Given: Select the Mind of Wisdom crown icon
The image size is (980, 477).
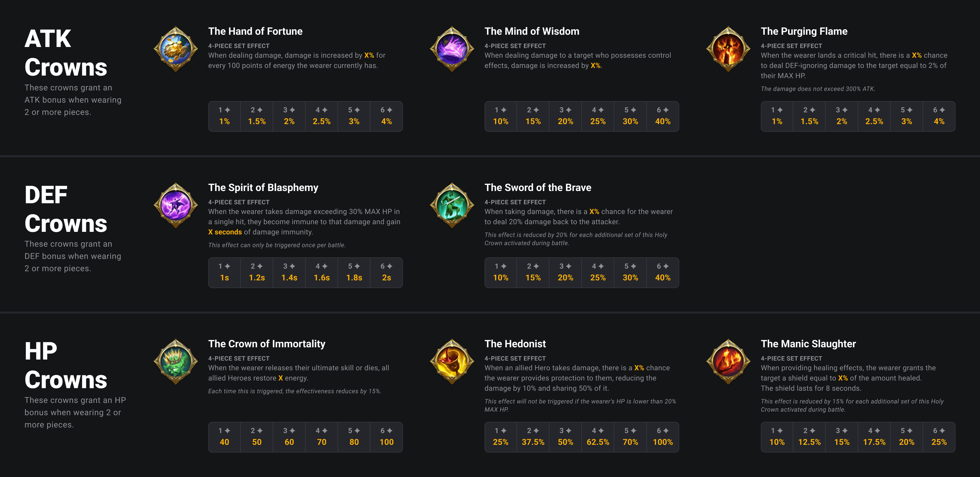Looking at the screenshot, I should (452, 49).
